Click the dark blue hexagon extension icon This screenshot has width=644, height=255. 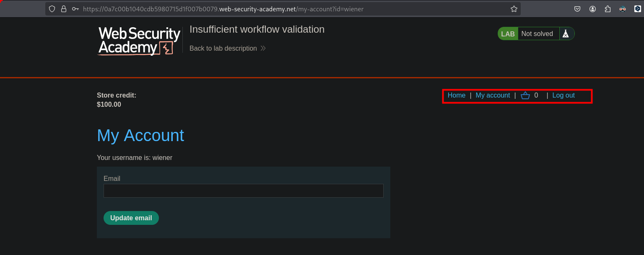[636, 9]
